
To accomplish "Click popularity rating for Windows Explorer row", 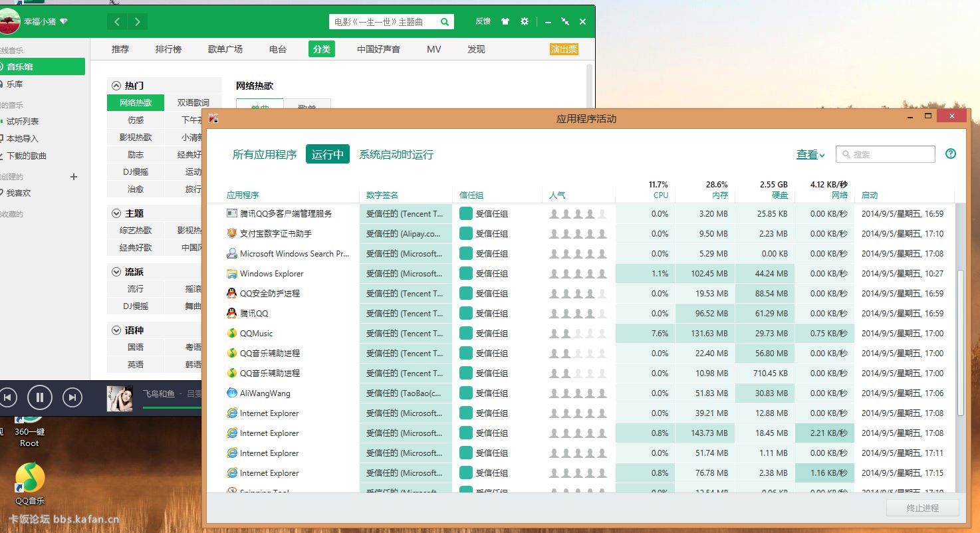I will click(x=578, y=273).
